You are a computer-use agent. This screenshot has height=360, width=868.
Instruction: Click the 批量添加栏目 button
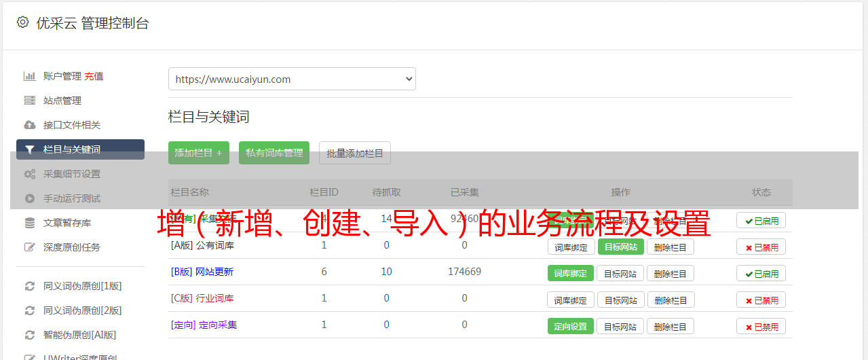pos(355,153)
